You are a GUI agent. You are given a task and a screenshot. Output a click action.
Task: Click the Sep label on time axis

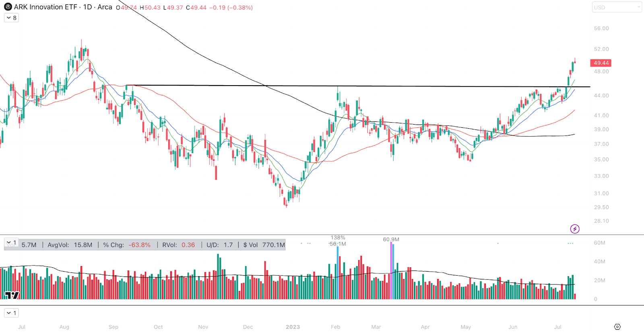(114, 327)
